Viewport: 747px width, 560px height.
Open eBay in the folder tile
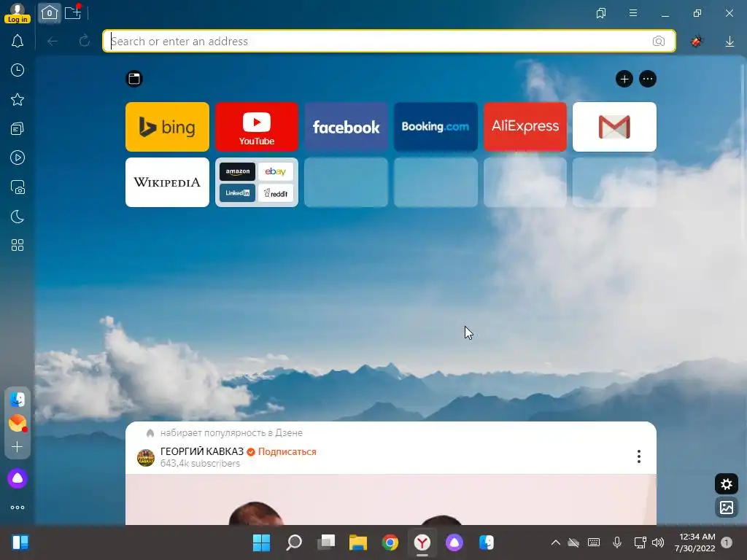point(275,172)
